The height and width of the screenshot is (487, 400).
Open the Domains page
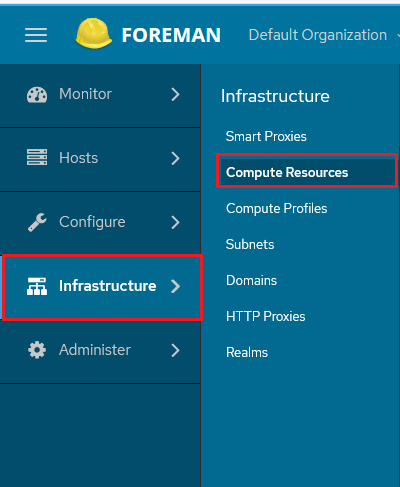point(251,280)
